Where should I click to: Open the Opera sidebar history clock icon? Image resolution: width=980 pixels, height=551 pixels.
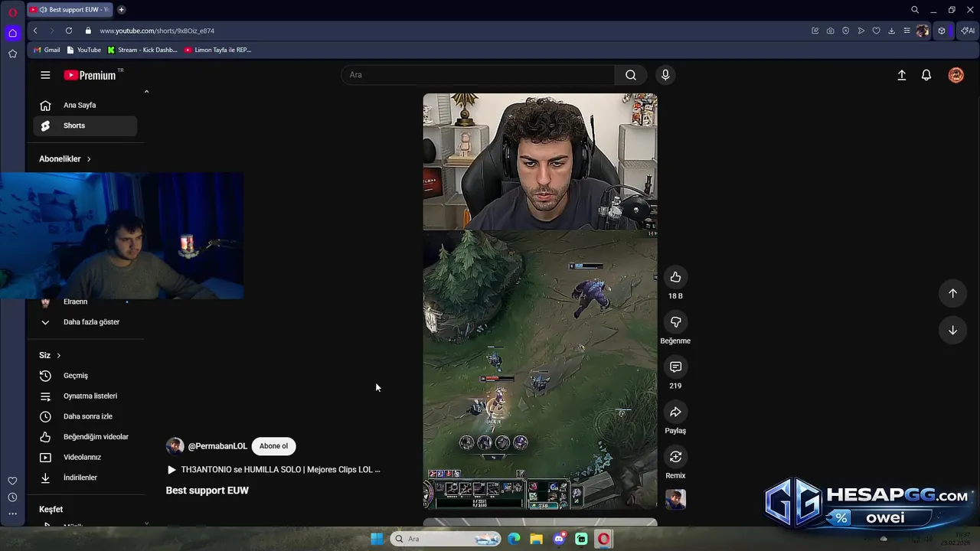coord(12,497)
